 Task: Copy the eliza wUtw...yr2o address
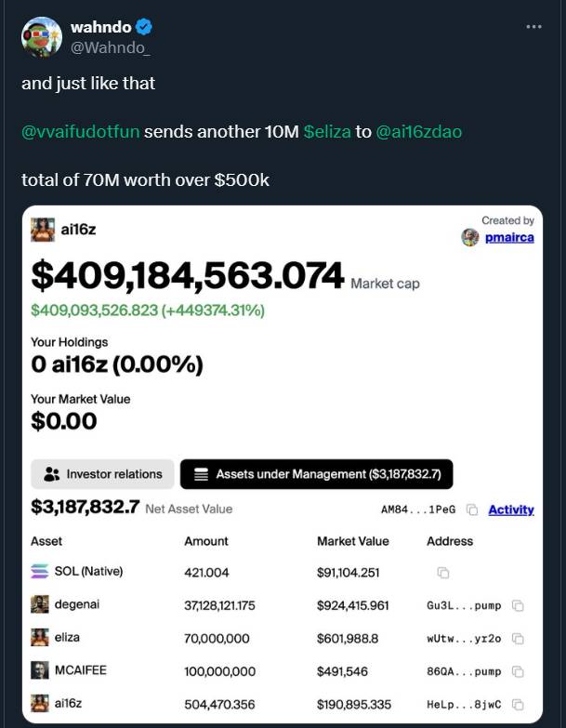[x=518, y=639]
